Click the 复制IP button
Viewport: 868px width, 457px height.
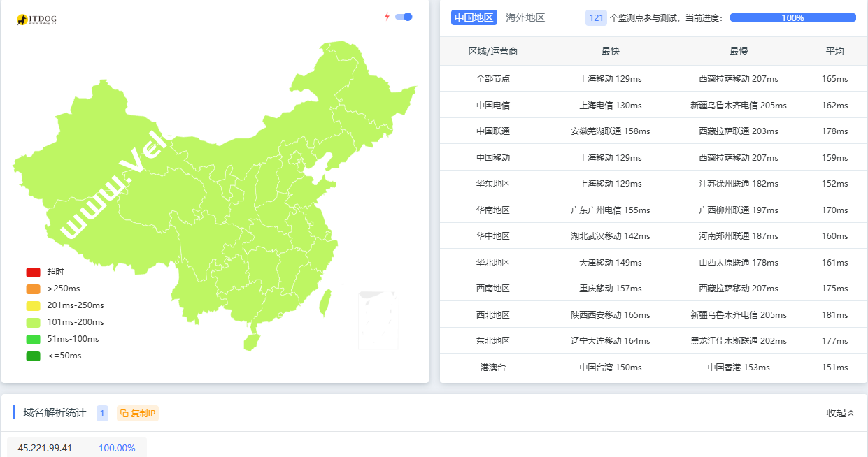(138, 413)
